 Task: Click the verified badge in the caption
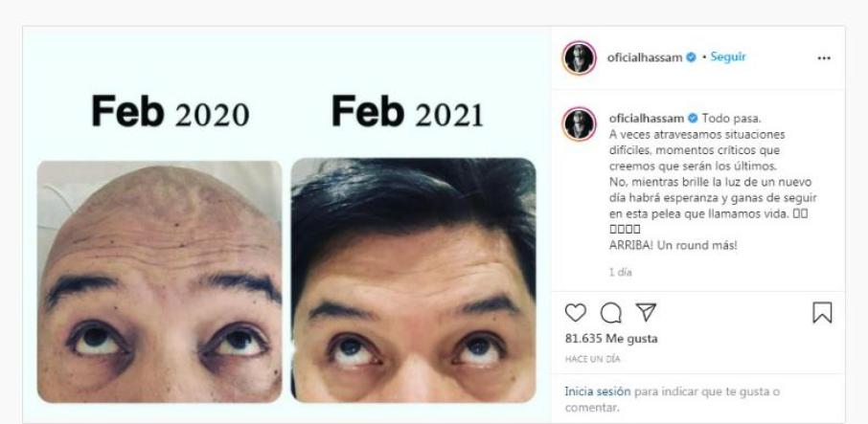click(693, 119)
